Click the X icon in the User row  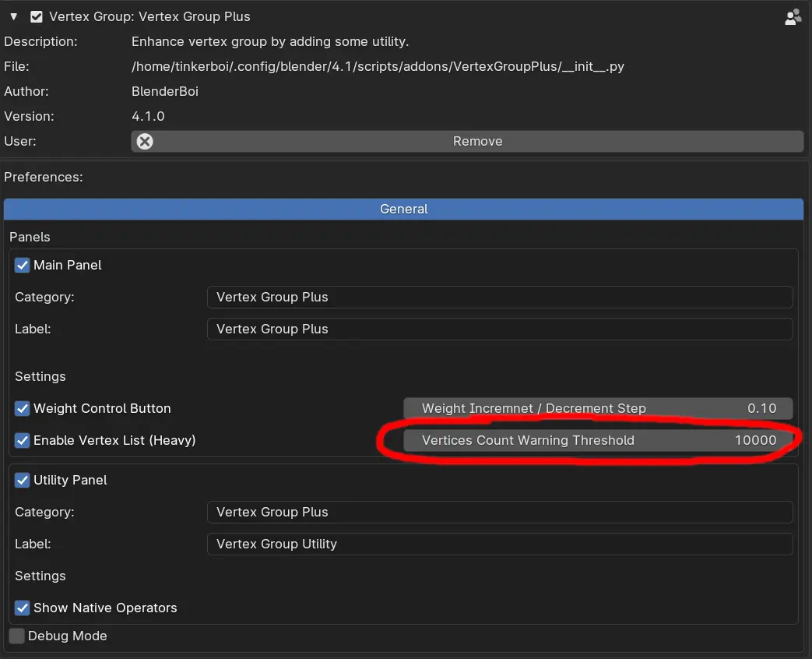144,141
